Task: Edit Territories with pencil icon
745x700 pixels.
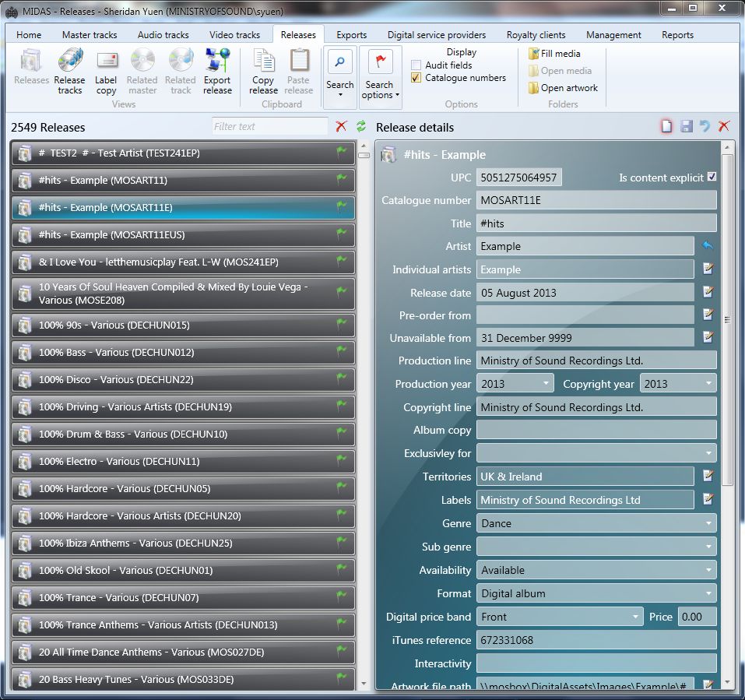Action: 708,476
